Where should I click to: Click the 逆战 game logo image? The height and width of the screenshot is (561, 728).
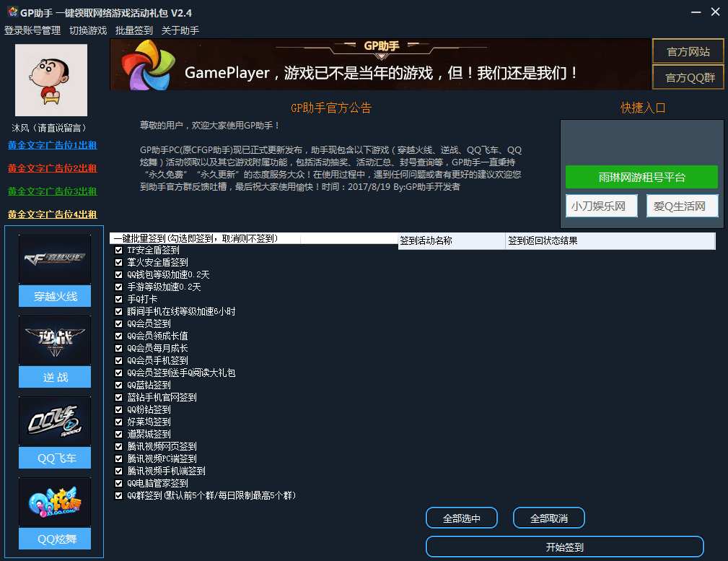55,340
